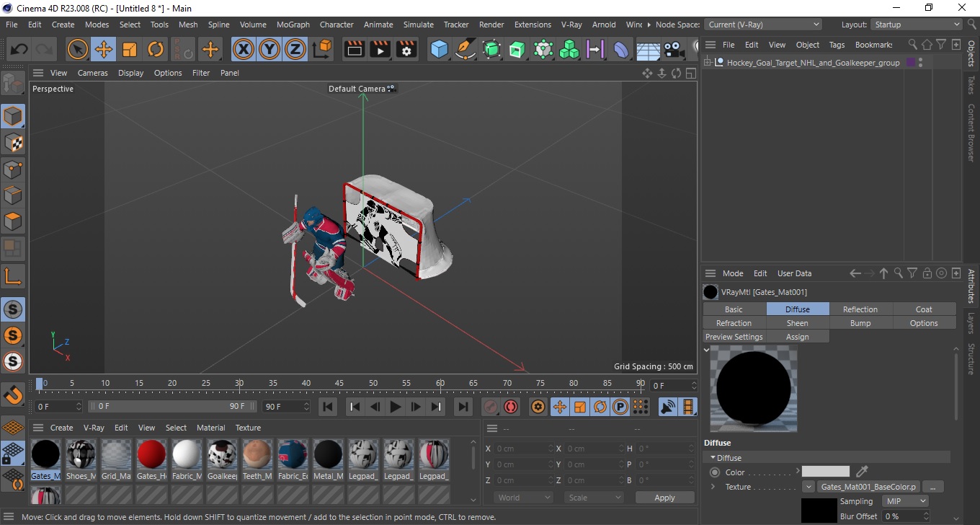
Task: Open the V-Ray main menu
Action: click(x=571, y=25)
